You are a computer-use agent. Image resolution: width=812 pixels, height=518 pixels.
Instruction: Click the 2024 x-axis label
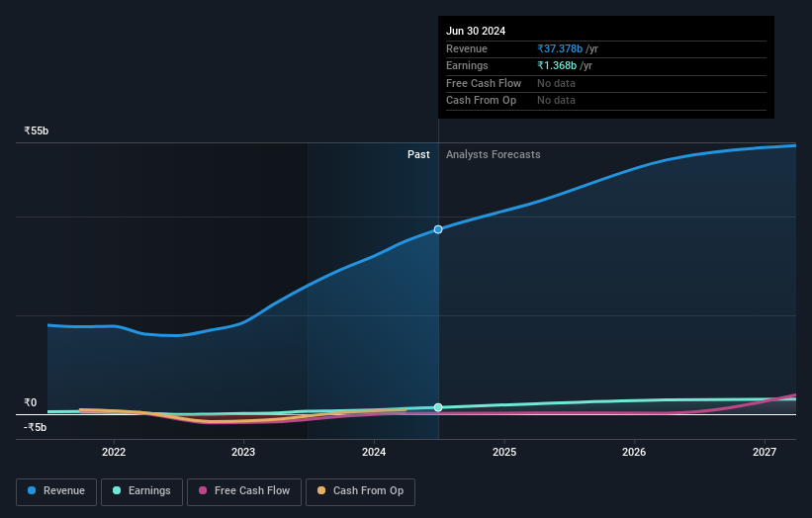click(374, 452)
